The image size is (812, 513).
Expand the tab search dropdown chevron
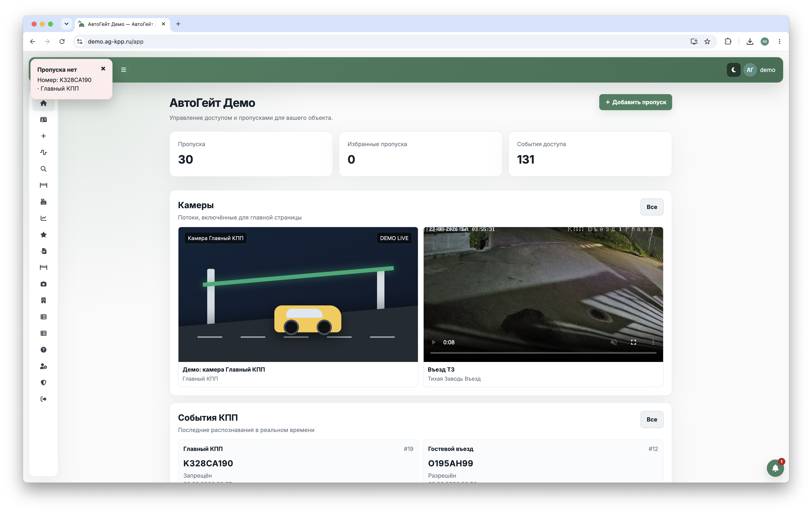66,24
